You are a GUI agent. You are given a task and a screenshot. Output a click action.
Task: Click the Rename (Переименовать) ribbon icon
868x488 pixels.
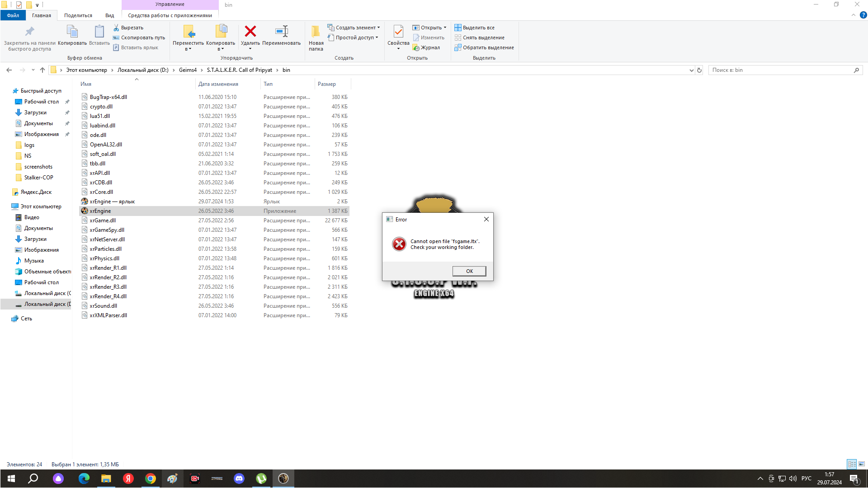(281, 32)
